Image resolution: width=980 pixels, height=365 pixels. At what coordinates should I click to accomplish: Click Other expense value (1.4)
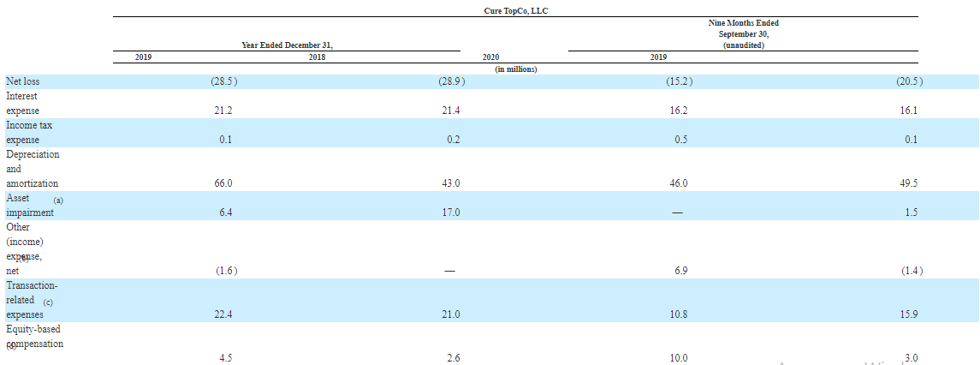coord(912,271)
